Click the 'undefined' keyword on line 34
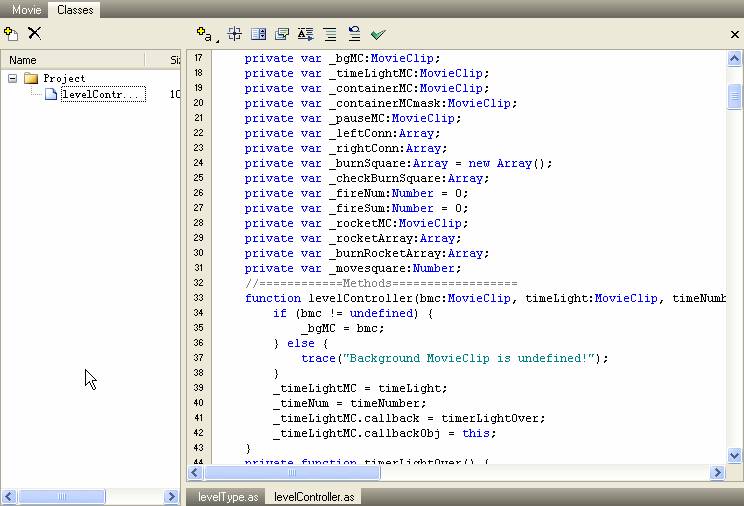Image resolution: width=744 pixels, height=506 pixels. pos(381,313)
